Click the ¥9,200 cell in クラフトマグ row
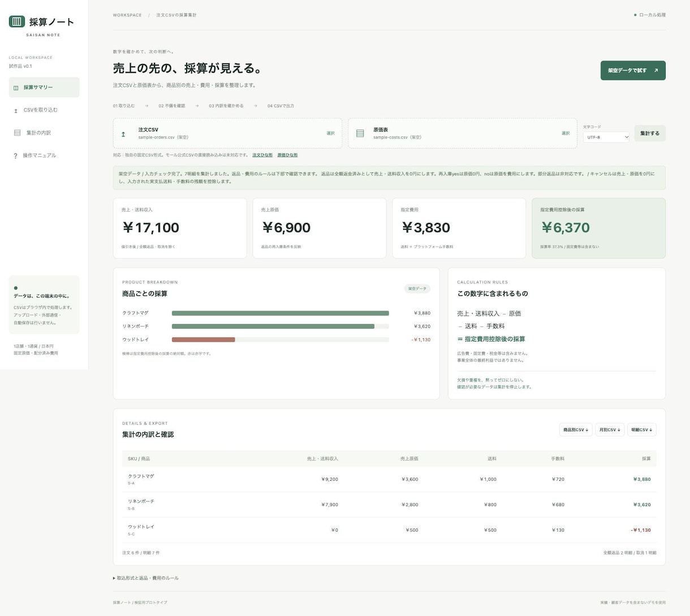690x616 pixels. pos(330,479)
